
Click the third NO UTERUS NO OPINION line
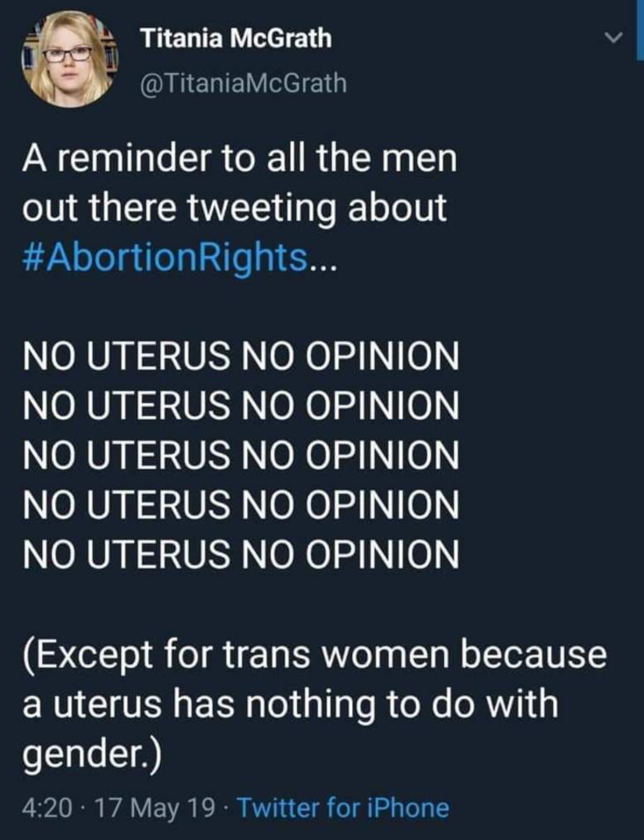pos(241,455)
